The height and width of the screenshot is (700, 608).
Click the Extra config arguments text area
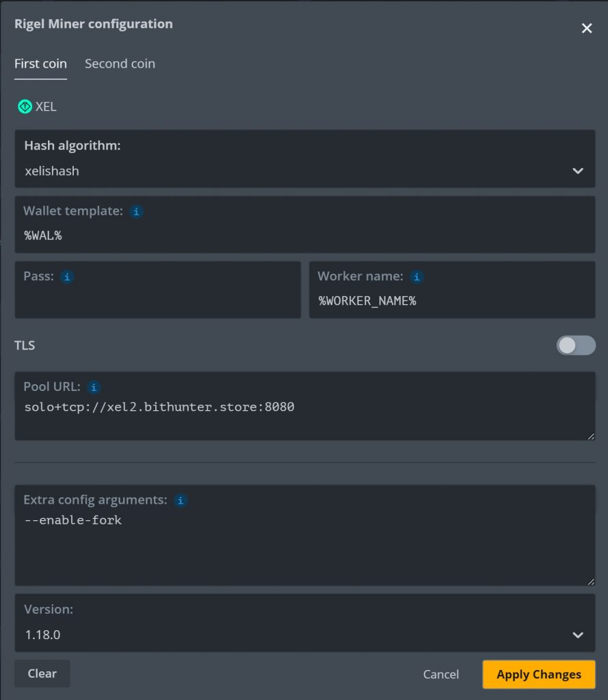pyautogui.click(x=304, y=535)
